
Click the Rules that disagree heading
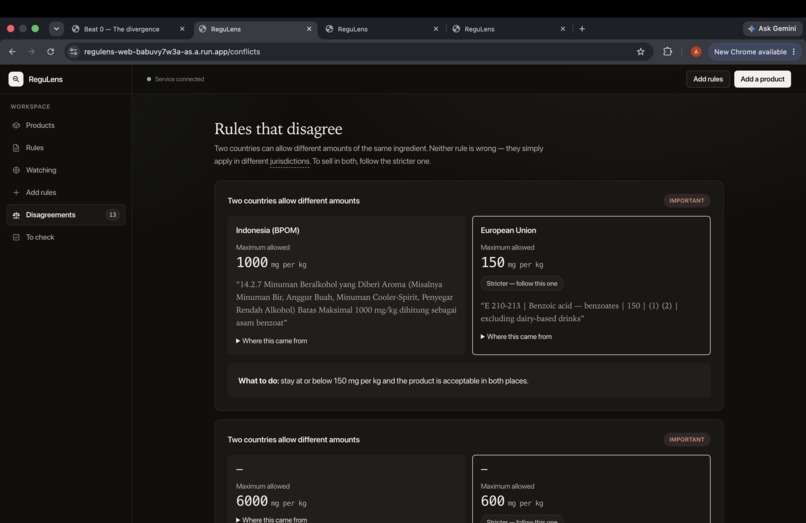point(278,129)
